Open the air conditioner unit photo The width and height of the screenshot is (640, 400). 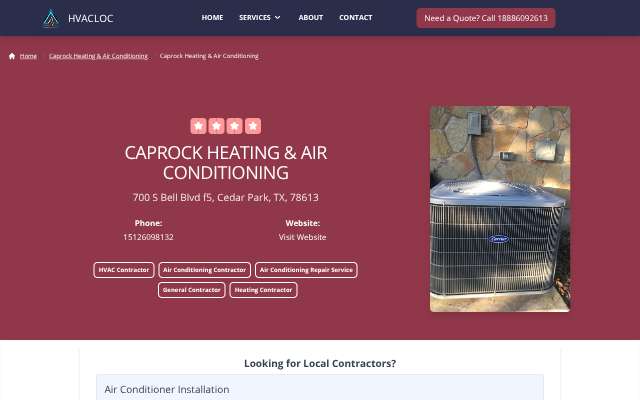coord(500,209)
